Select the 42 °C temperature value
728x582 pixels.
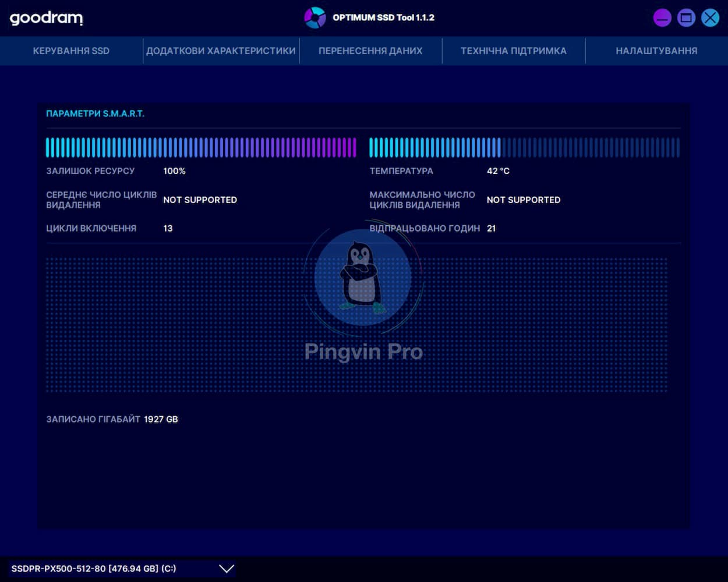point(498,171)
